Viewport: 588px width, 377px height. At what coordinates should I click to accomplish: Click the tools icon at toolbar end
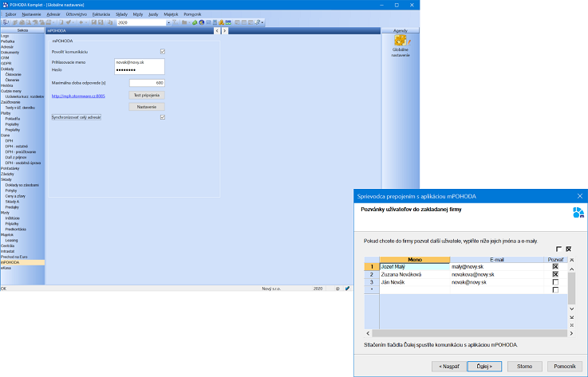pyautogui.click(x=257, y=22)
